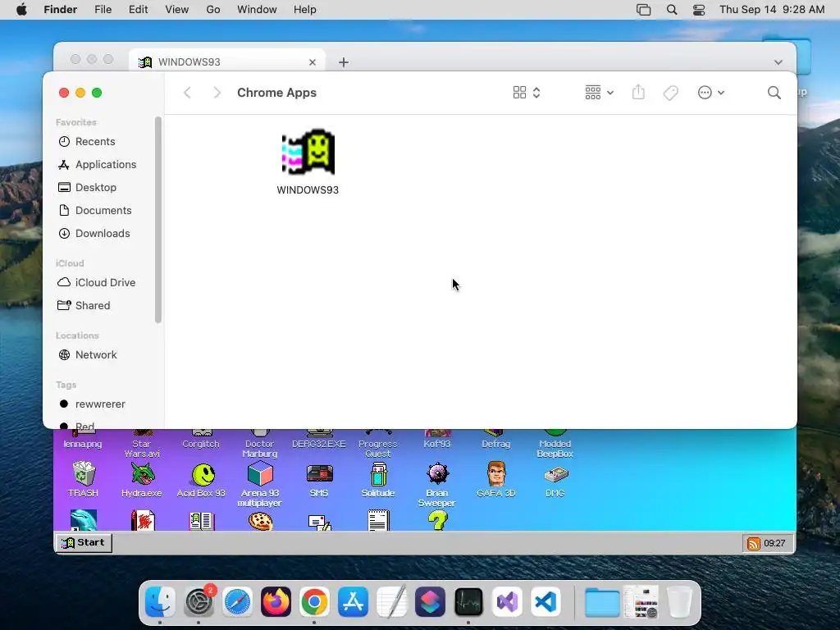Viewport: 840px width, 630px height.
Task: Open TextEdit from the Dock
Action: pos(391,601)
